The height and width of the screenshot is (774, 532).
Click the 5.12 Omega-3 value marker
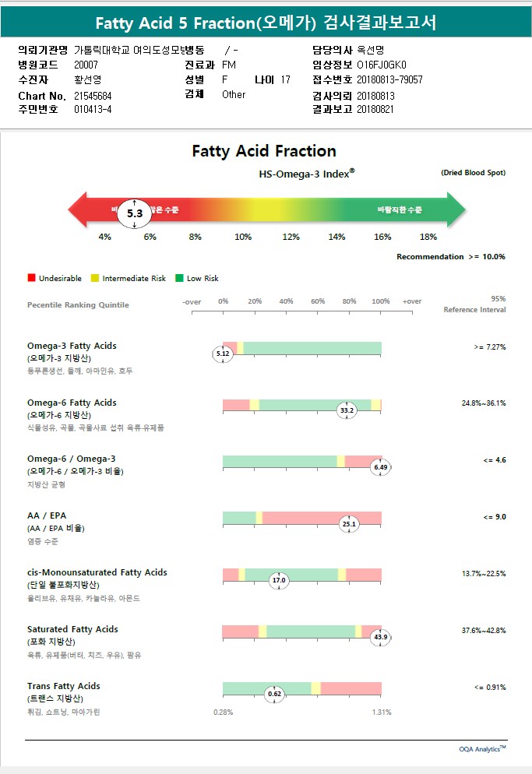(x=223, y=354)
